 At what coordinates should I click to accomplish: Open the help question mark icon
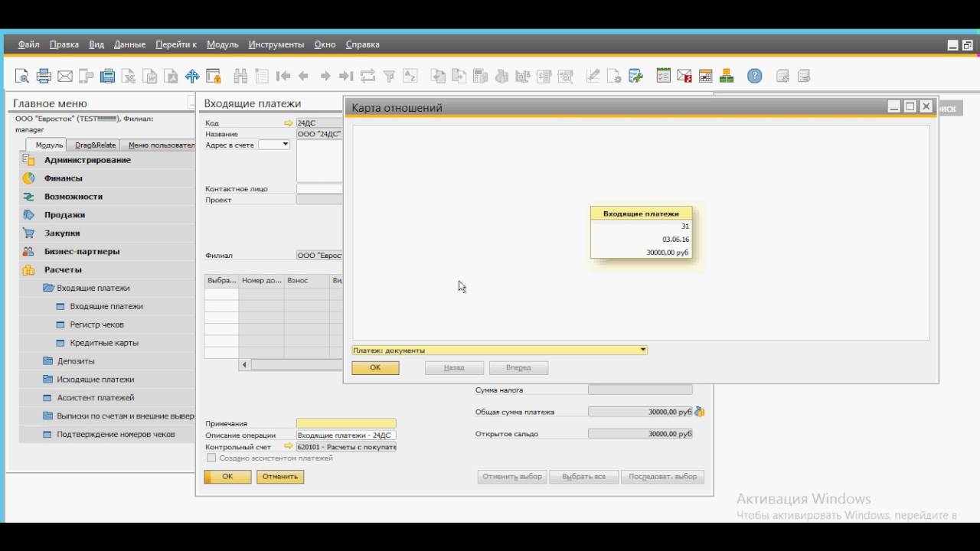755,76
